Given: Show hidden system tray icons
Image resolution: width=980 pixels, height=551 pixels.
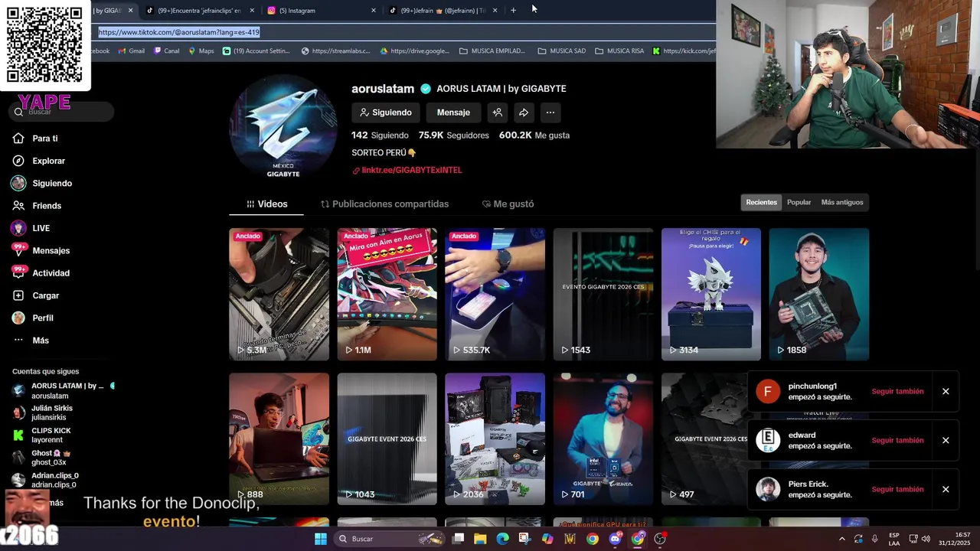Looking at the screenshot, I should (x=841, y=539).
